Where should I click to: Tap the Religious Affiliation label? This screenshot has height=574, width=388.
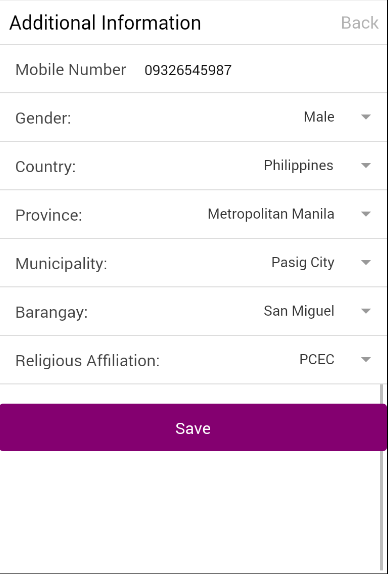tap(87, 361)
